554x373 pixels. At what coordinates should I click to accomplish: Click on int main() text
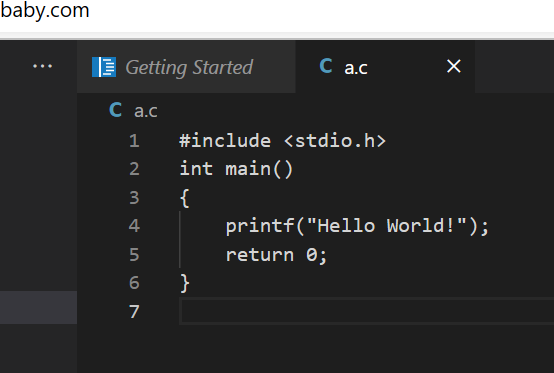click(236, 169)
